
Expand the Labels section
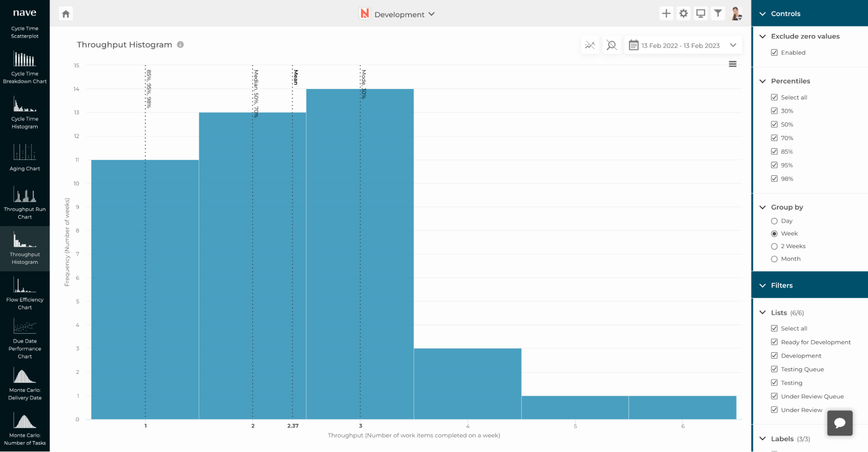pos(763,439)
